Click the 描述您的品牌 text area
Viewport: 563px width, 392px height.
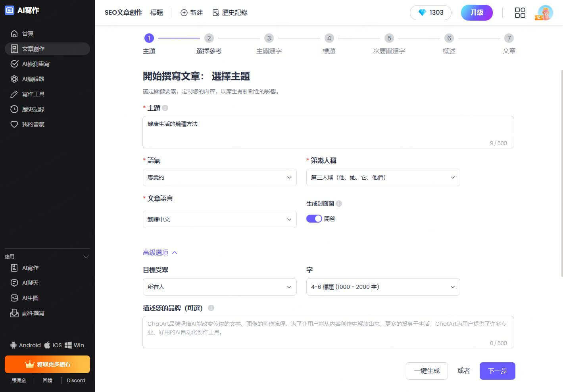click(x=328, y=332)
